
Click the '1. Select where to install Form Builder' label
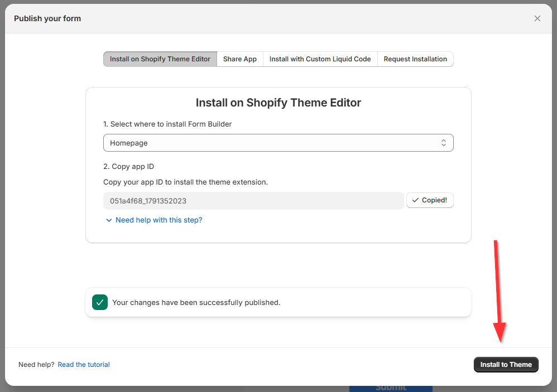click(x=167, y=124)
